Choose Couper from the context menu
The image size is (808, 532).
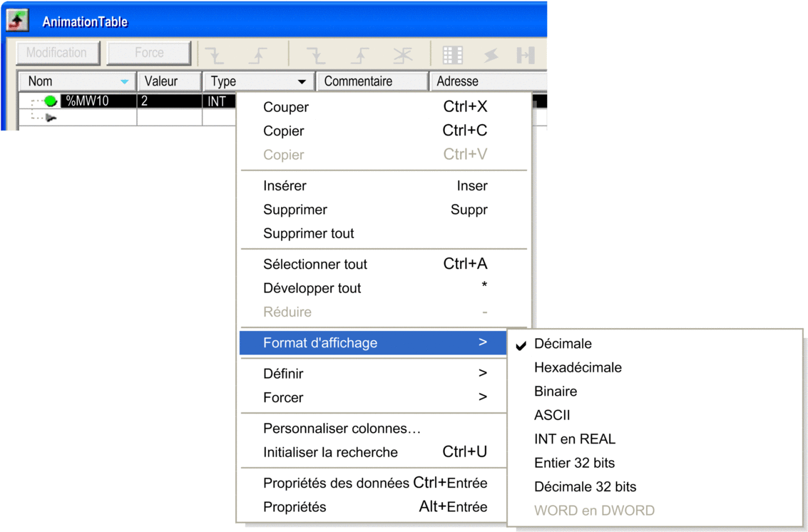[286, 108]
